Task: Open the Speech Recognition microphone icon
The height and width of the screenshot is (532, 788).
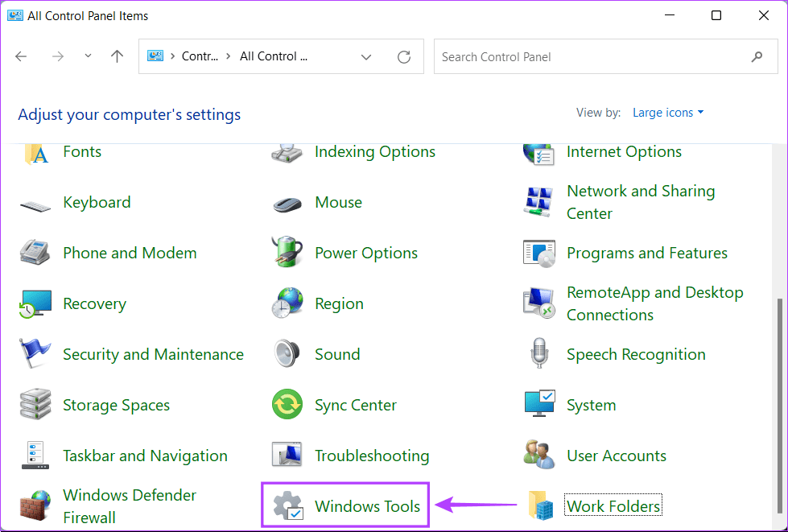Action: [x=538, y=354]
